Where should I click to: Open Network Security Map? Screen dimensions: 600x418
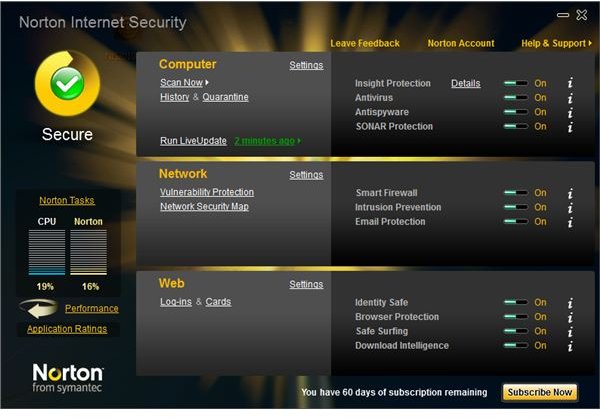click(x=204, y=207)
